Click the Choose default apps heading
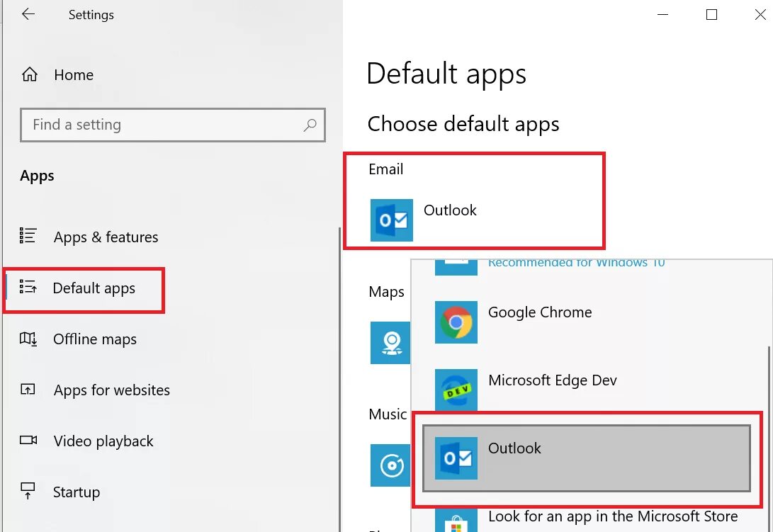Screen dimensions: 773x532 point(463,124)
